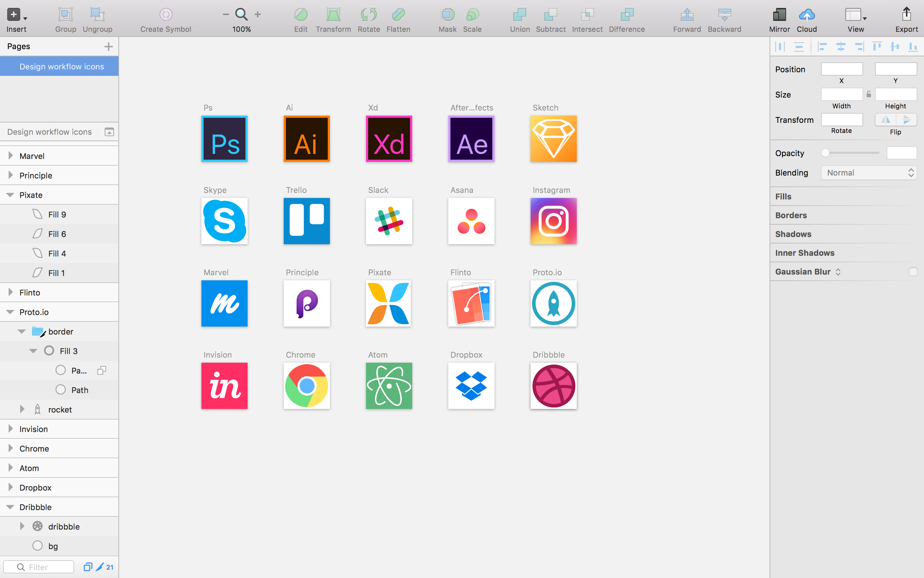Screen dimensions: 924x578
Task: Flip layer horizontally
Action: 885,120
